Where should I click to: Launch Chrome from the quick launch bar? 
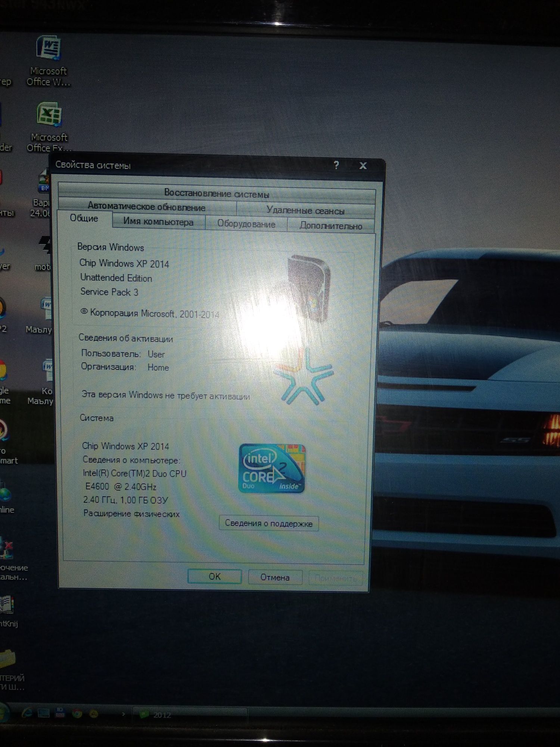click(x=77, y=714)
